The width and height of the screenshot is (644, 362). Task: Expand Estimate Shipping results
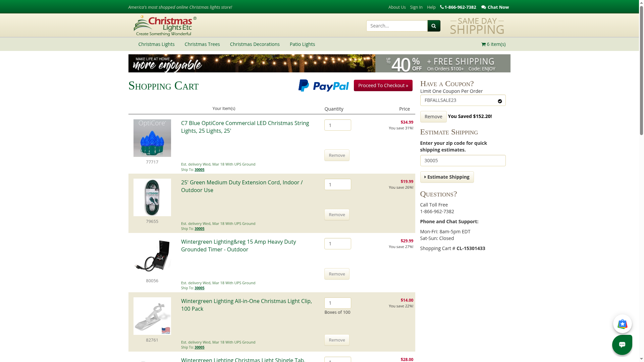[x=447, y=177]
